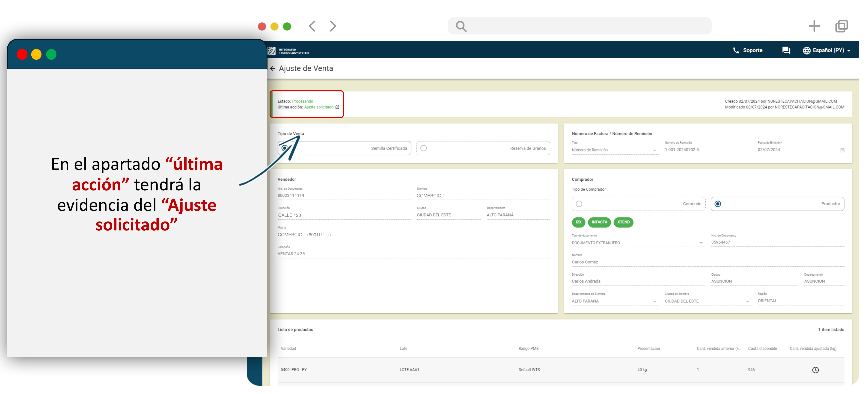The width and height of the screenshot is (868, 394).
Task: Select the Comercio buyer type radio
Action: [579, 204]
